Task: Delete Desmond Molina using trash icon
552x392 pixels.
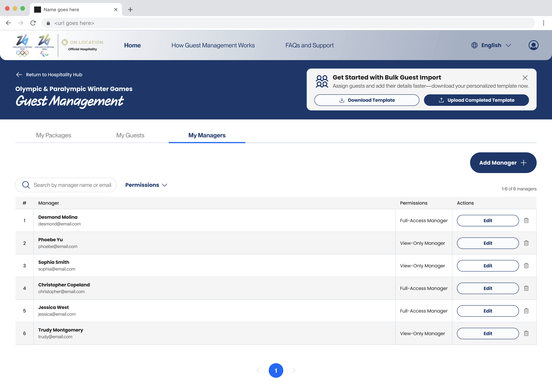Action: pos(527,220)
